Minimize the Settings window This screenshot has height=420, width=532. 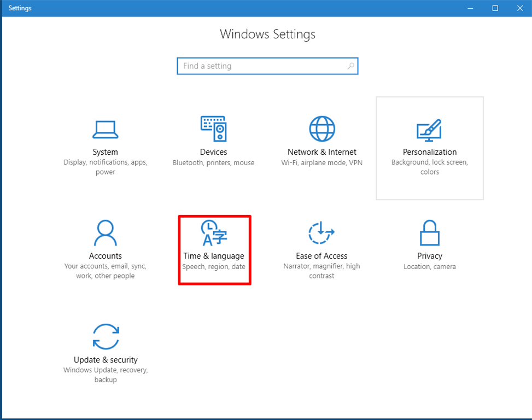pyautogui.click(x=470, y=8)
